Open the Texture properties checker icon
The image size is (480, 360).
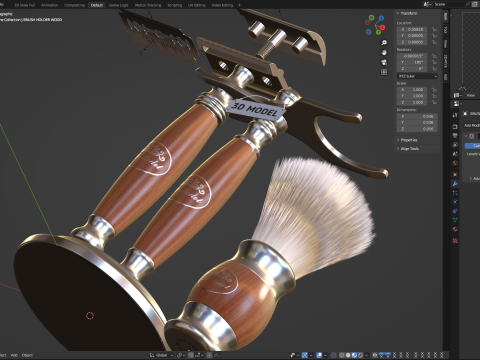point(455,240)
